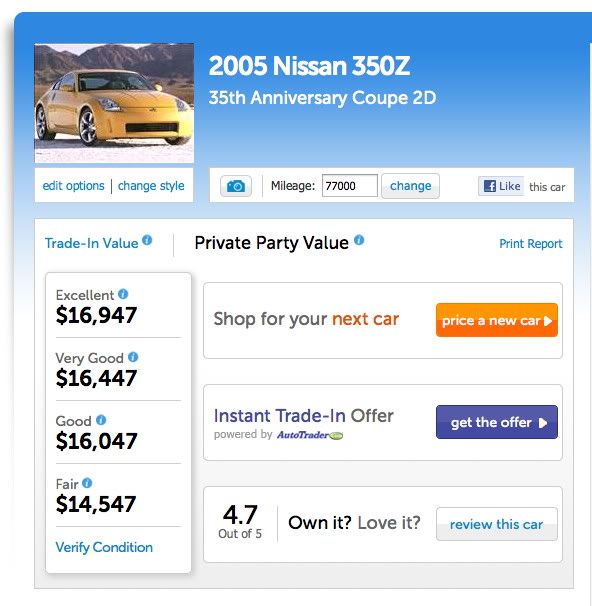The height and width of the screenshot is (606, 592).
Task: Click the change mileage button
Action: click(410, 186)
